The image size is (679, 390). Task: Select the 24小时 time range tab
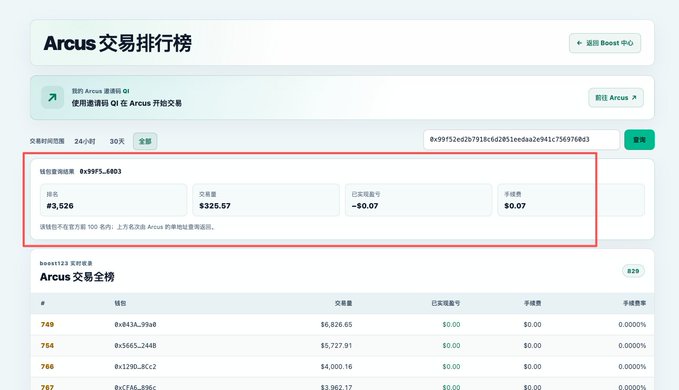click(85, 141)
